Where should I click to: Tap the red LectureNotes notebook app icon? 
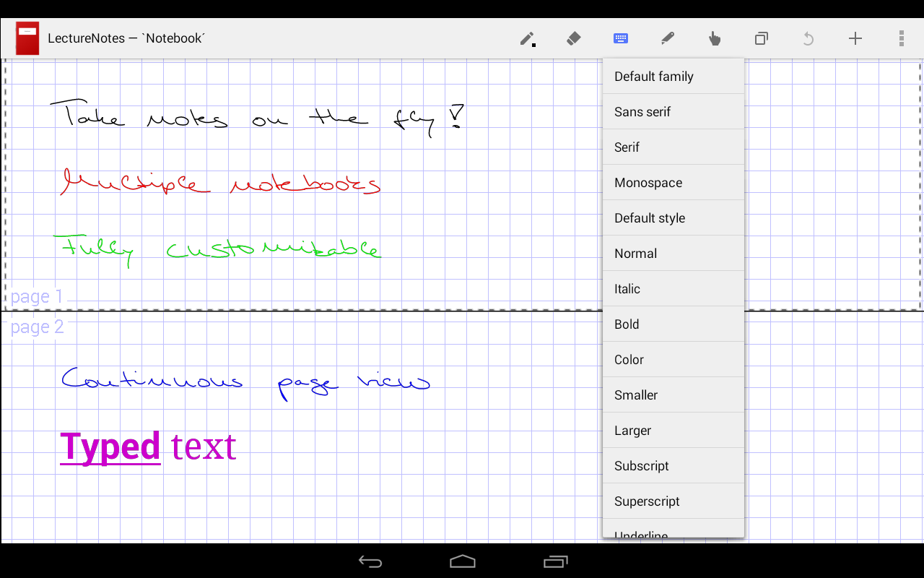click(x=27, y=38)
